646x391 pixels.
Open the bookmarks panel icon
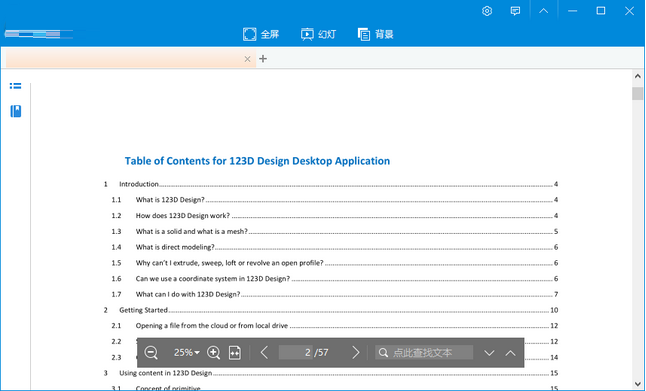[x=16, y=111]
